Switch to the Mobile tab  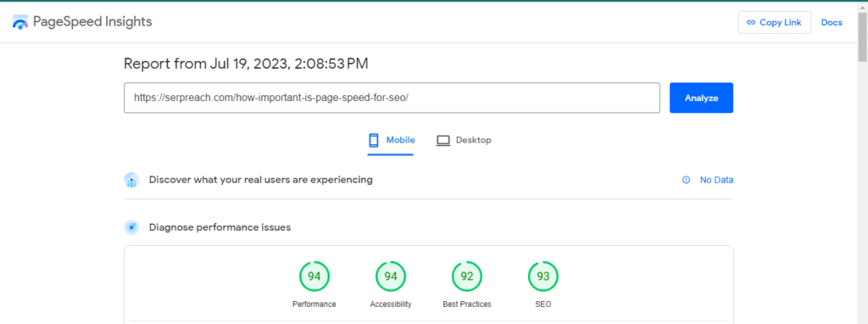click(391, 140)
